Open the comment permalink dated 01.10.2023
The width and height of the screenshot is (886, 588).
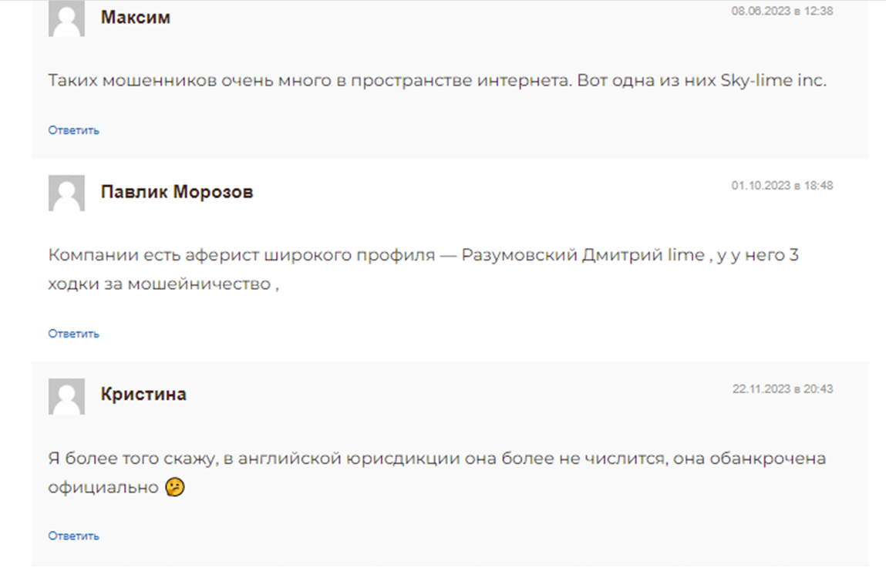[782, 185]
